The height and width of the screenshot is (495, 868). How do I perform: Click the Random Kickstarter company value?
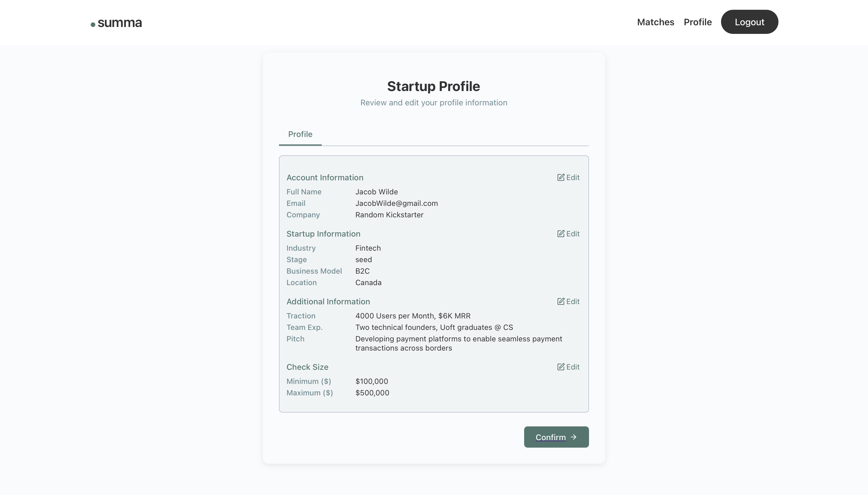tap(389, 215)
